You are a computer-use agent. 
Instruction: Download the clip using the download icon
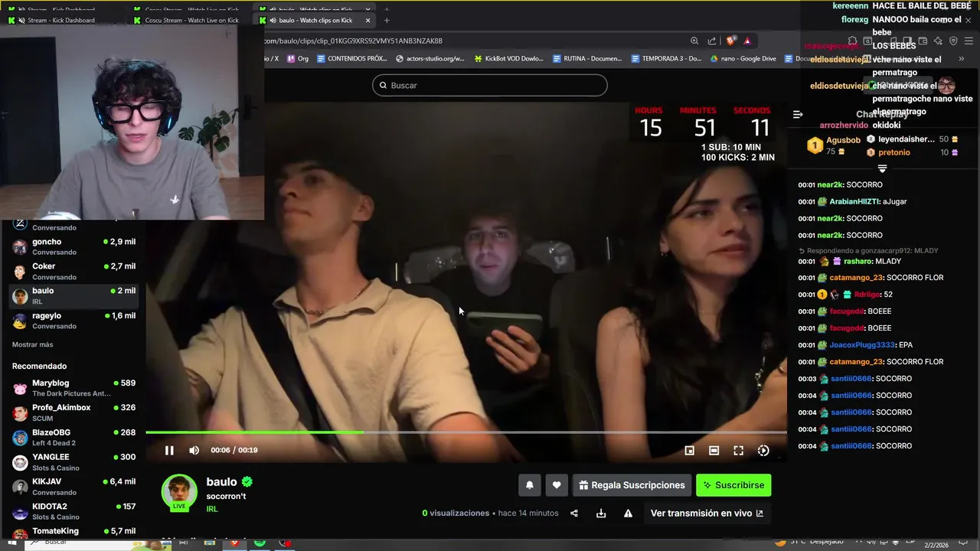[601, 514]
